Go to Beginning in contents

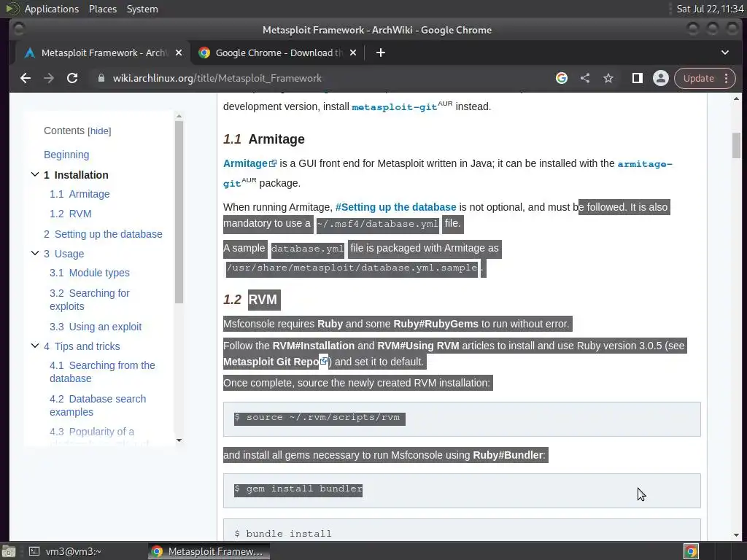(x=66, y=155)
